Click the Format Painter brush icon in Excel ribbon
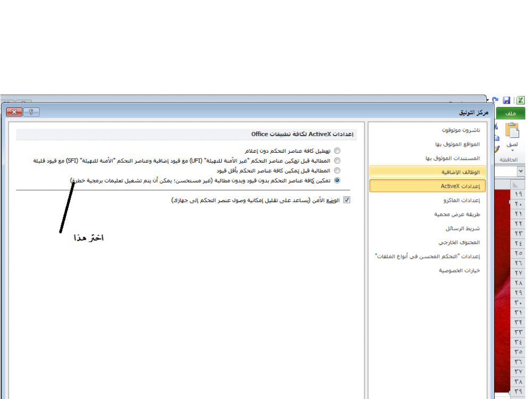The width and height of the screenshot is (532, 399). tap(496, 149)
